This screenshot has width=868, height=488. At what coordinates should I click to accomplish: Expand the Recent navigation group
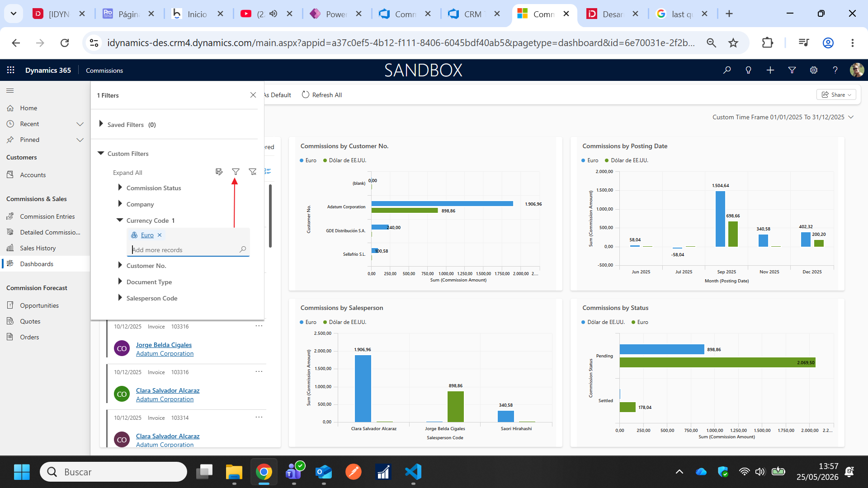point(80,124)
